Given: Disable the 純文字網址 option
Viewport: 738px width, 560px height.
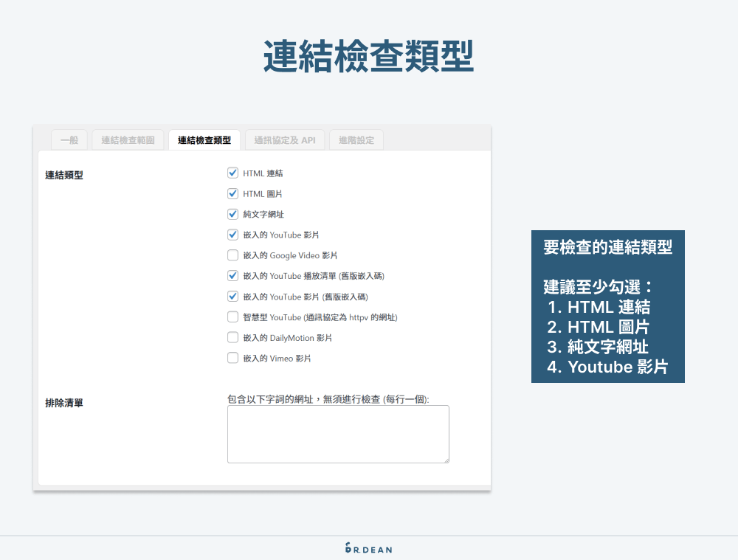Looking at the screenshot, I should [x=233, y=215].
